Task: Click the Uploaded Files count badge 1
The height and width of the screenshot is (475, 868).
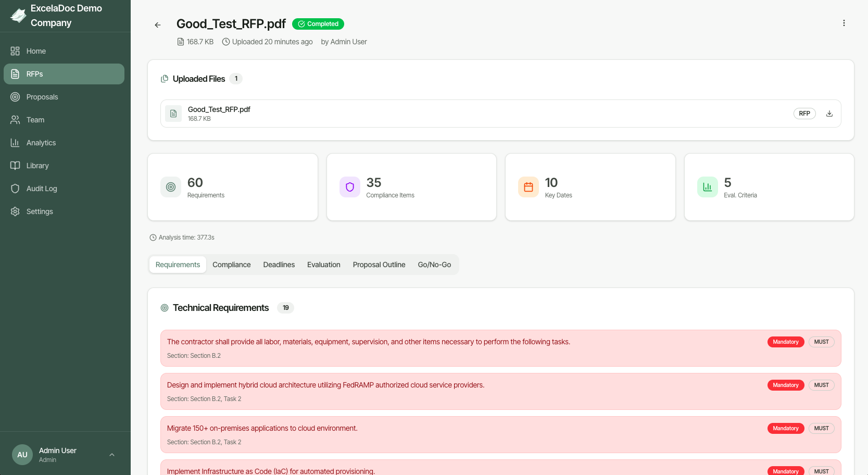Action: click(236, 79)
